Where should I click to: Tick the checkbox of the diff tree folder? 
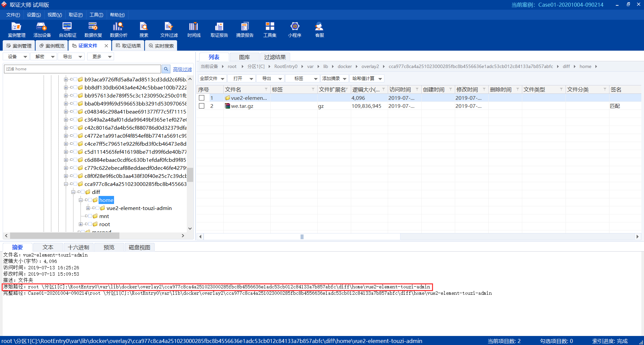coord(83,192)
